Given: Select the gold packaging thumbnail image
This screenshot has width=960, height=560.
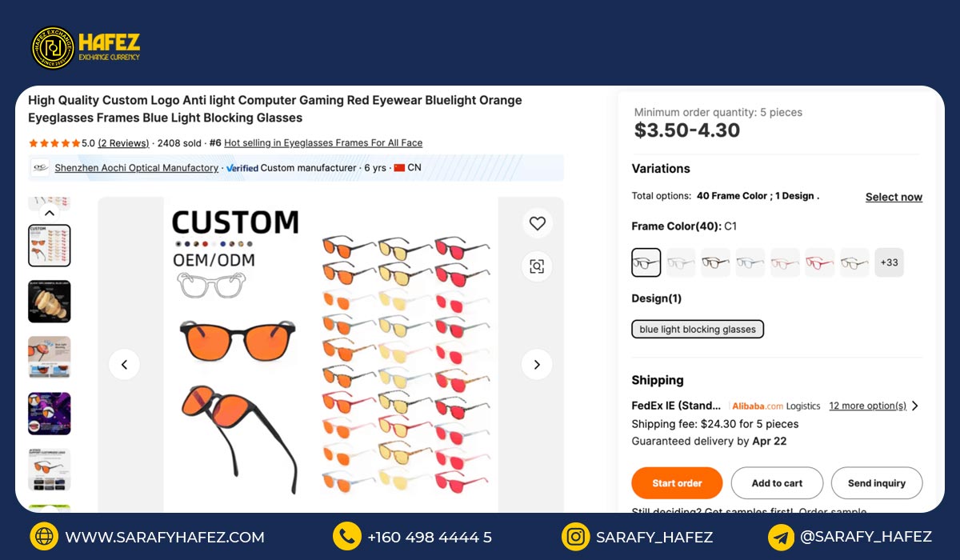Looking at the screenshot, I should [x=50, y=302].
